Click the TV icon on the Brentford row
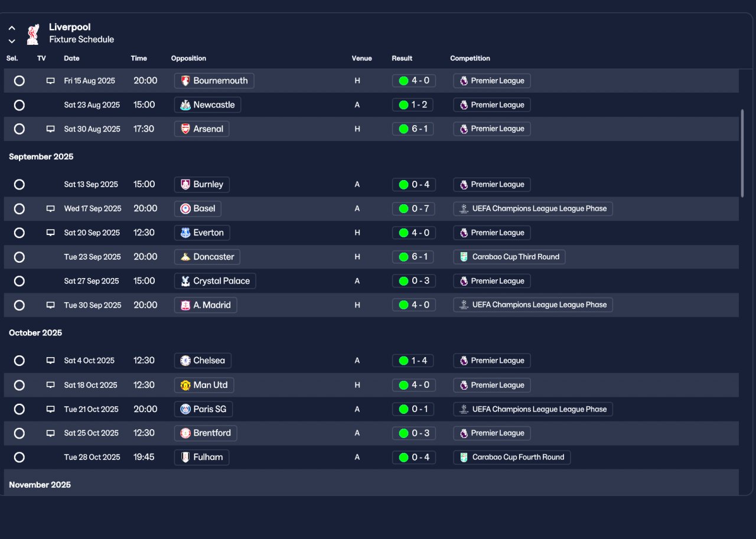Viewport: 756px width, 539px height. (51, 433)
